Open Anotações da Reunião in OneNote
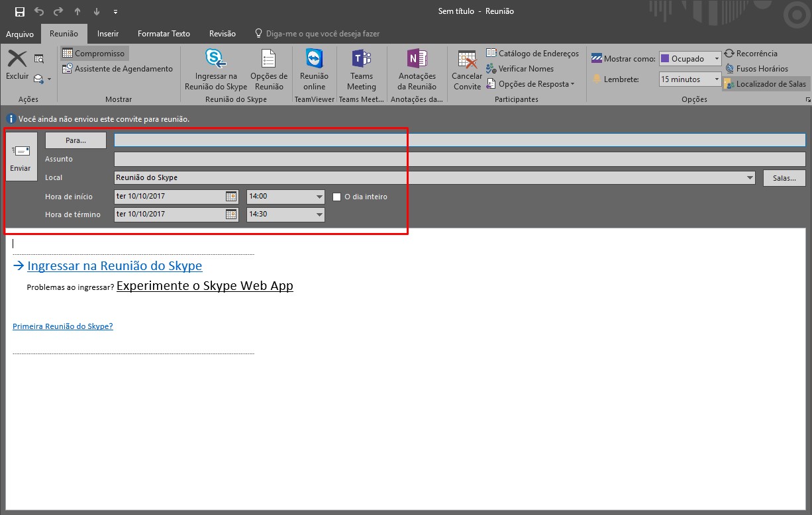The image size is (812, 515). 417,70
